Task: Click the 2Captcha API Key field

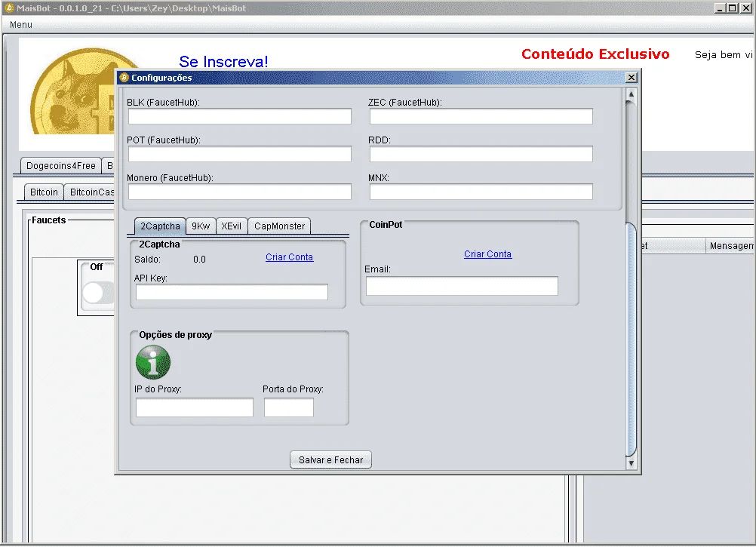Action: point(232,292)
